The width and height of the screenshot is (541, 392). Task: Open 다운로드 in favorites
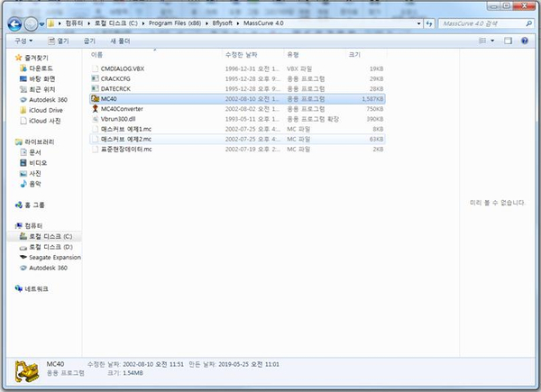tap(41, 68)
